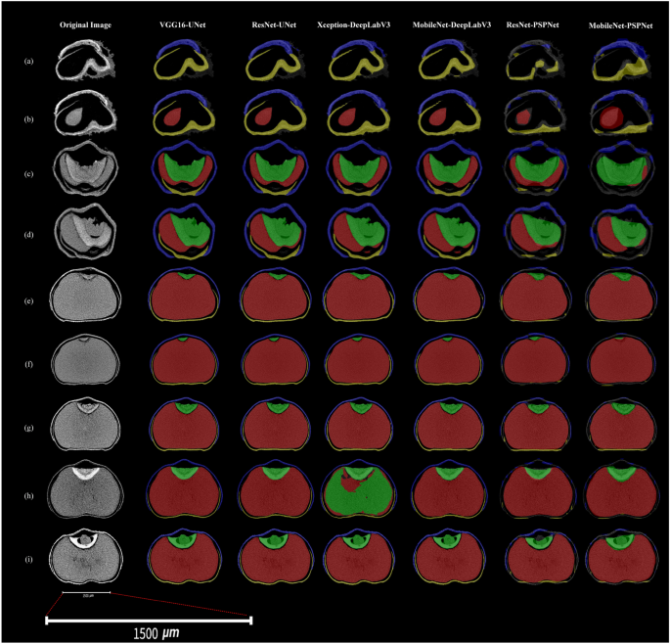Click the Original Image column header
The width and height of the screenshot is (670, 644).
[x=85, y=25]
